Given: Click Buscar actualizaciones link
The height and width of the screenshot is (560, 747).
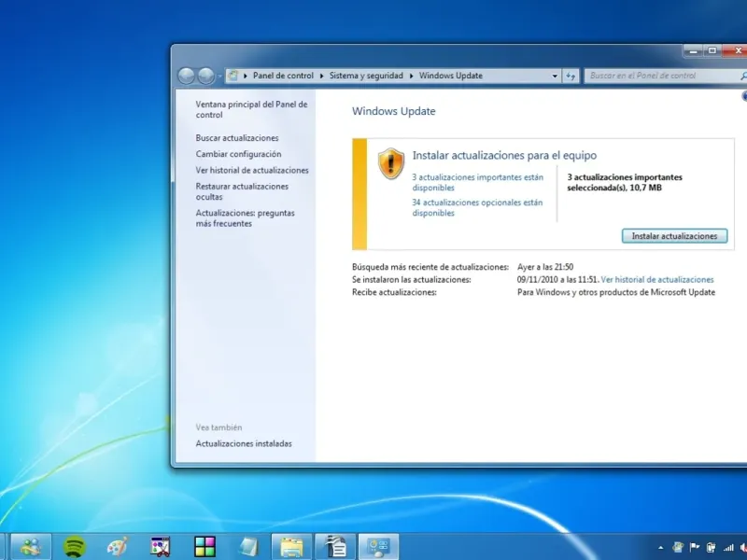Looking at the screenshot, I should click(237, 137).
